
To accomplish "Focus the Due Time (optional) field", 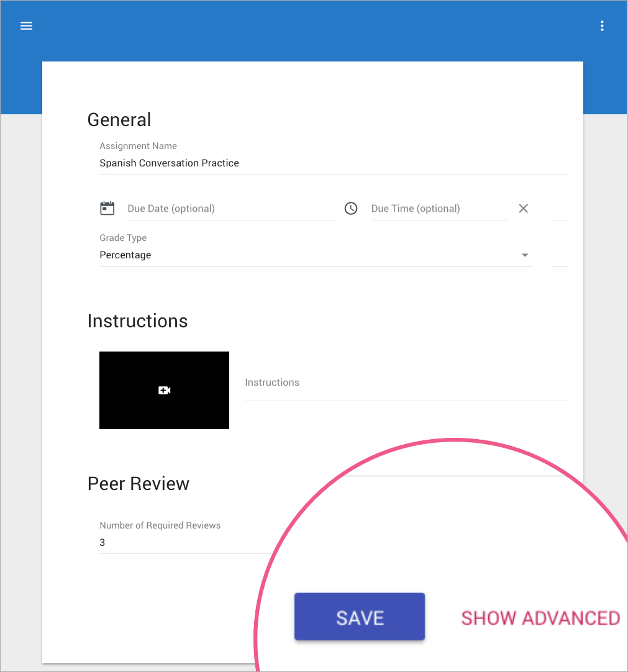I will 439,209.
